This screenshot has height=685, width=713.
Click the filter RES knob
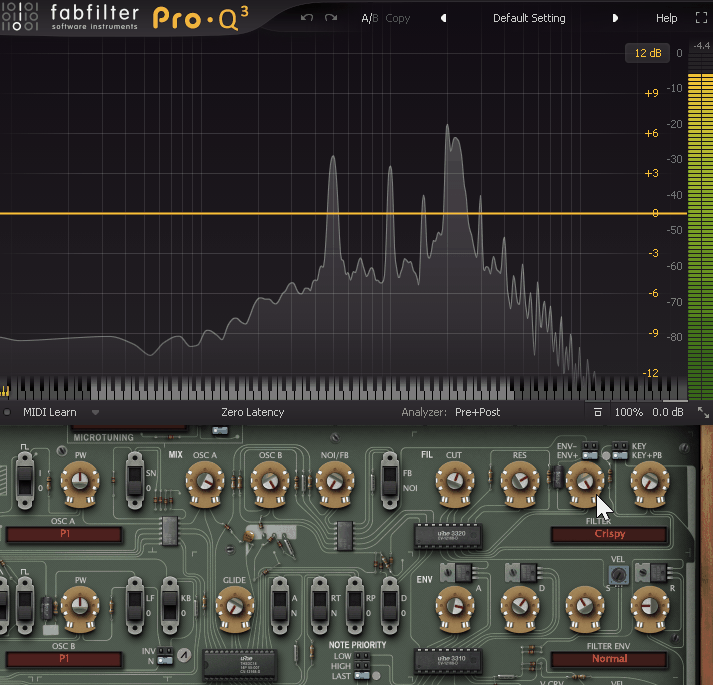[520, 481]
